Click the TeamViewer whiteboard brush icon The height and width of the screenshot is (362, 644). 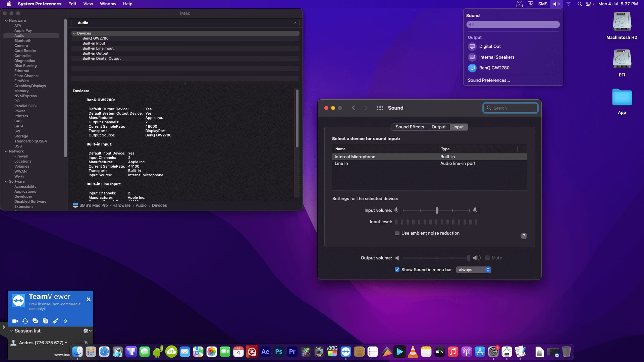55,321
